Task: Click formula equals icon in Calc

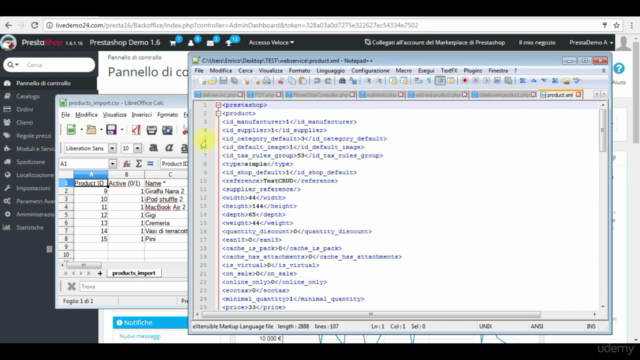Action: coord(150,164)
